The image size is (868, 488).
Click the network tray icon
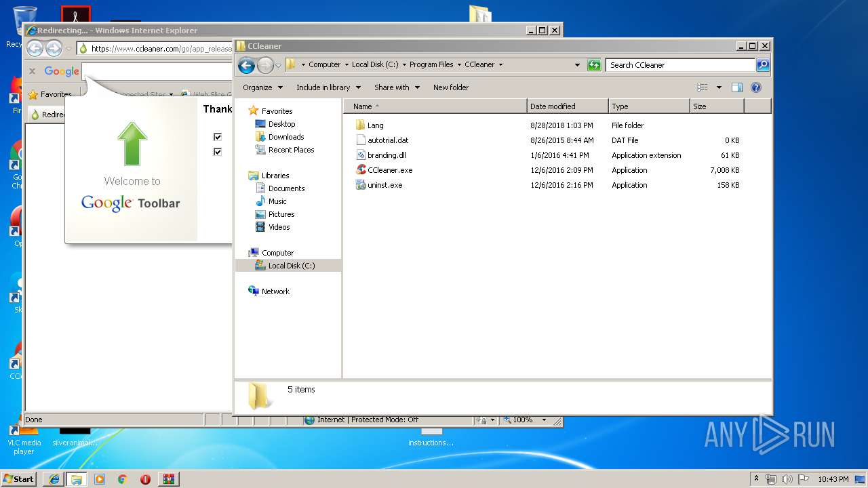(x=771, y=479)
